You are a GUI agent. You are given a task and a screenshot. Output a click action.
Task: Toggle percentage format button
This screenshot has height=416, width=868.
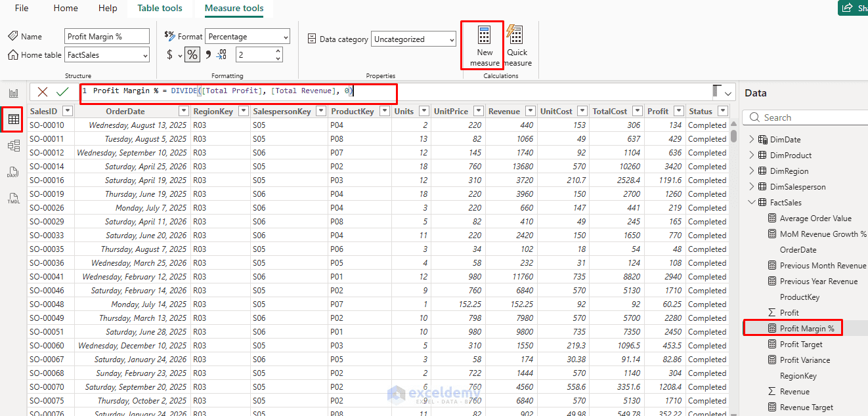[x=192, y=54]
